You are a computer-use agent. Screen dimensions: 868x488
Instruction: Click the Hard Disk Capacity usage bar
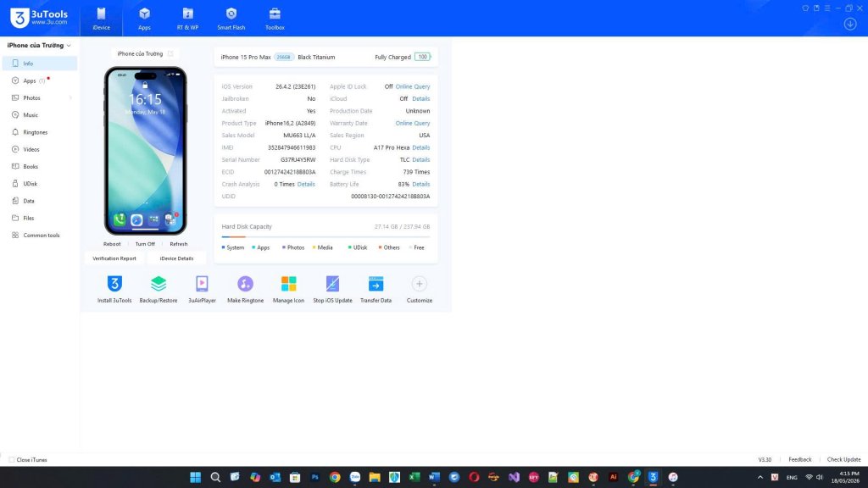coord(325,237)
